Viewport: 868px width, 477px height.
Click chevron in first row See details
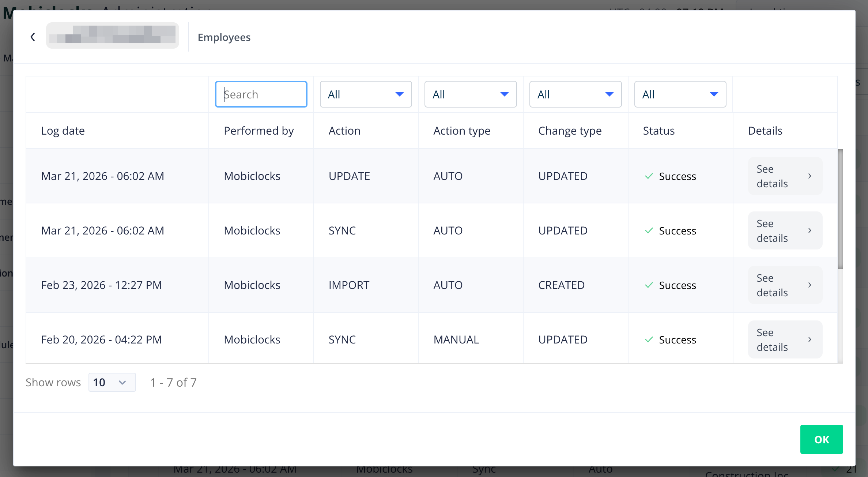pos(809,176)
